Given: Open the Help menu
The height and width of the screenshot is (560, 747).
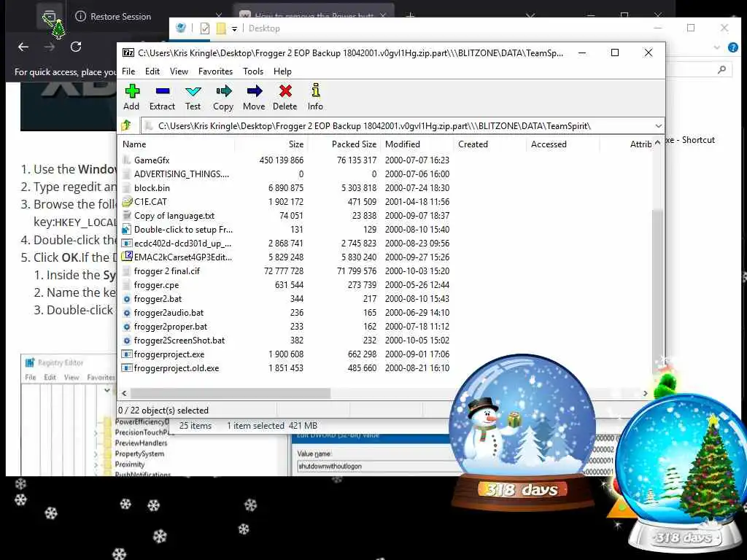Looking at the screenshot, I should 282,71.
